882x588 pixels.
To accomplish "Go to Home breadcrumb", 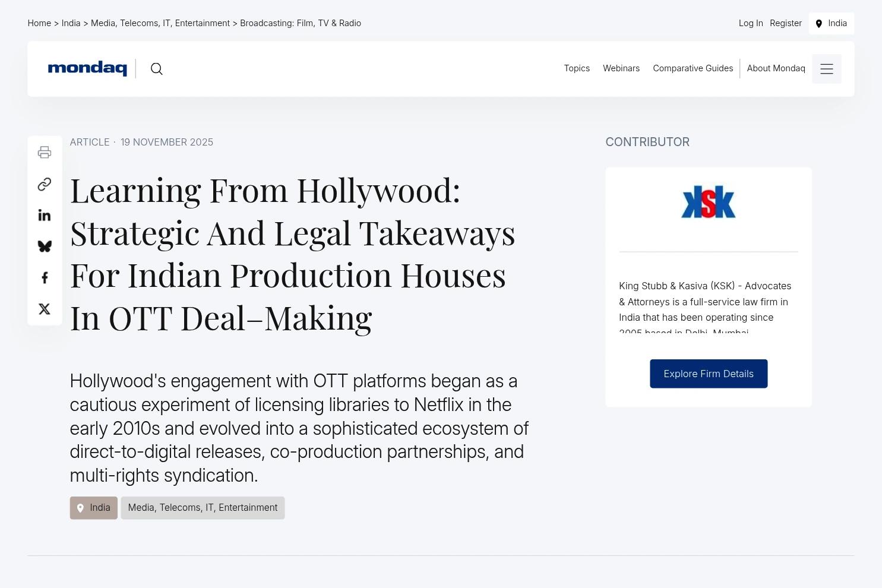I will (39, 23).
